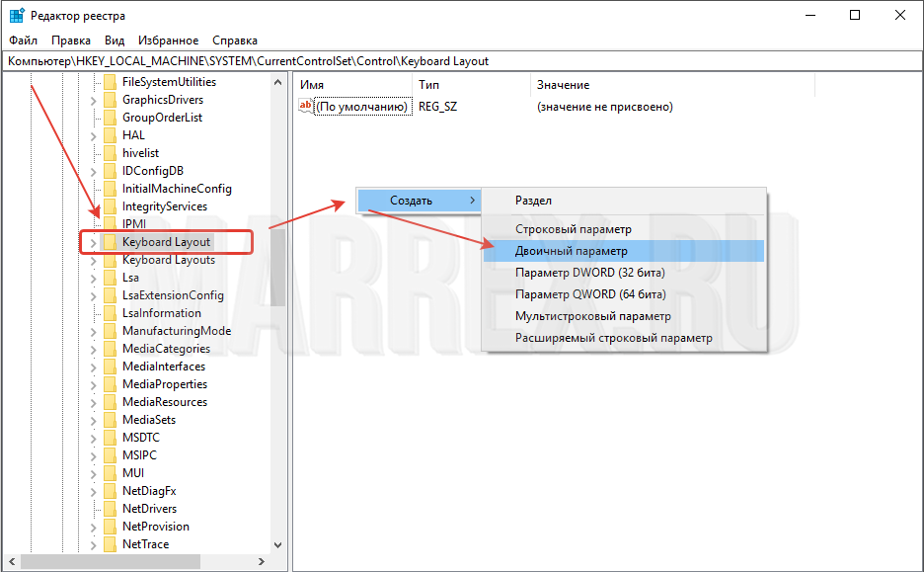This screenshot has height=572, width=924.
Task: Click the MSDTC folder icon
Action: tap(110, 438)
